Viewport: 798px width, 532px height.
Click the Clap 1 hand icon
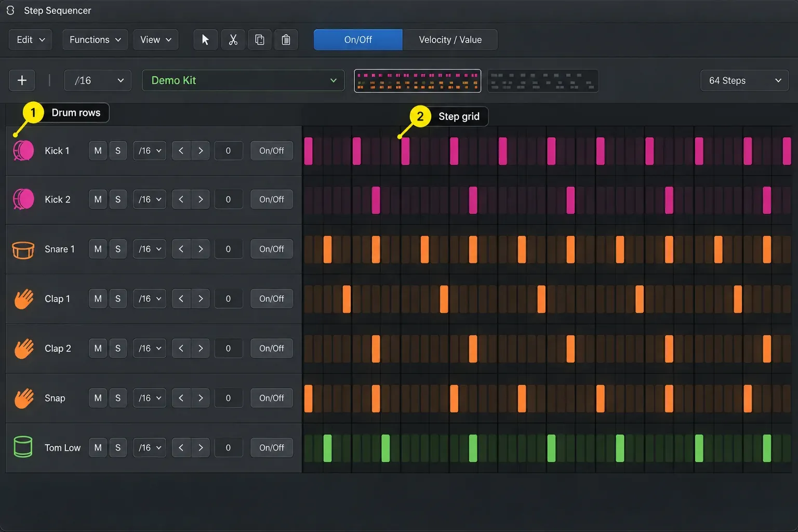[23, 299]
